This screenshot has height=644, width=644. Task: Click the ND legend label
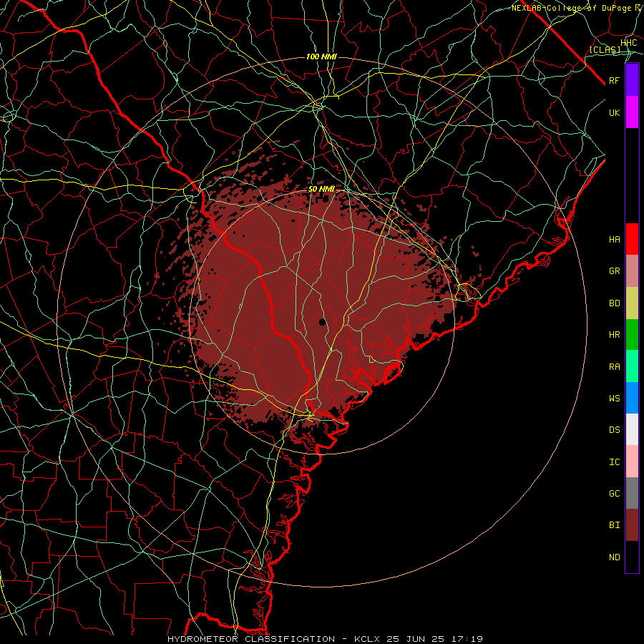(615, 557)
